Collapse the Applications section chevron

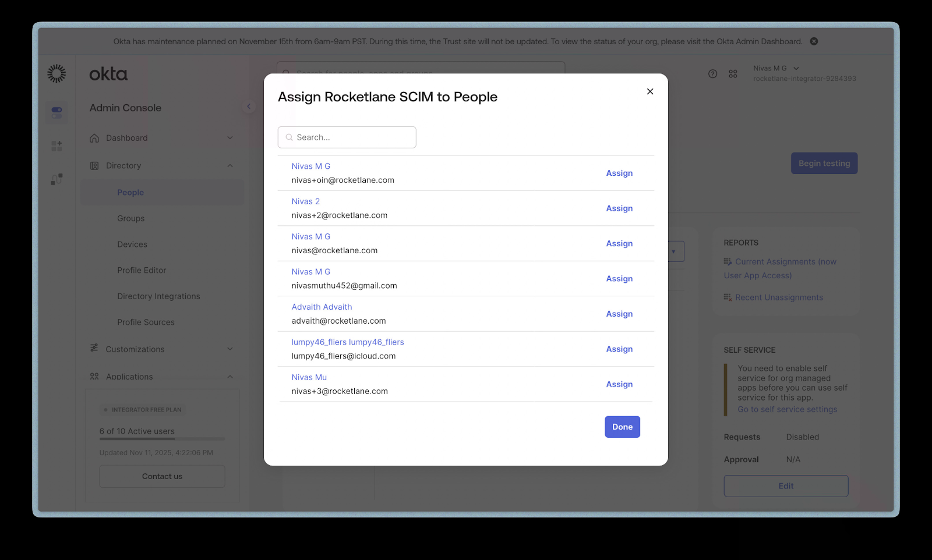click(230, 377)
